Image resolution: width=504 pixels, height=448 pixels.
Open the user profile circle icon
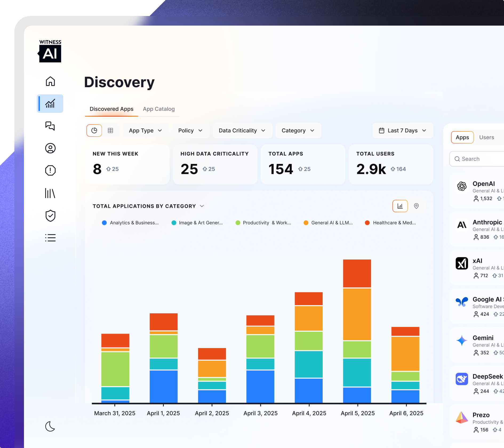click(50, 148)
